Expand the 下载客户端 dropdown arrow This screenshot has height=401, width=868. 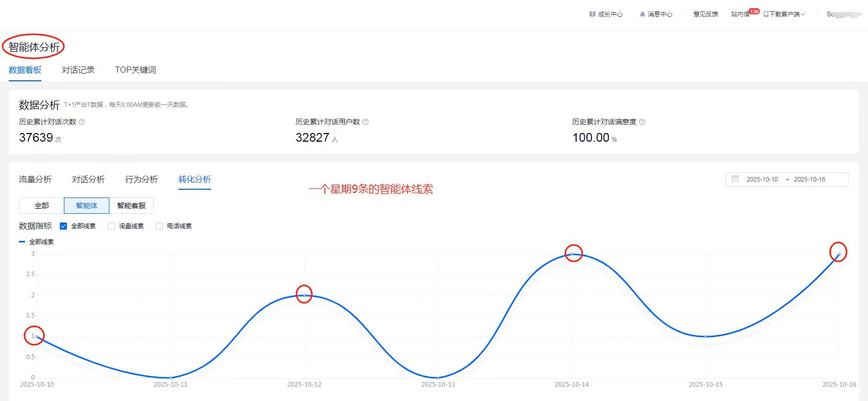(803, 14)
